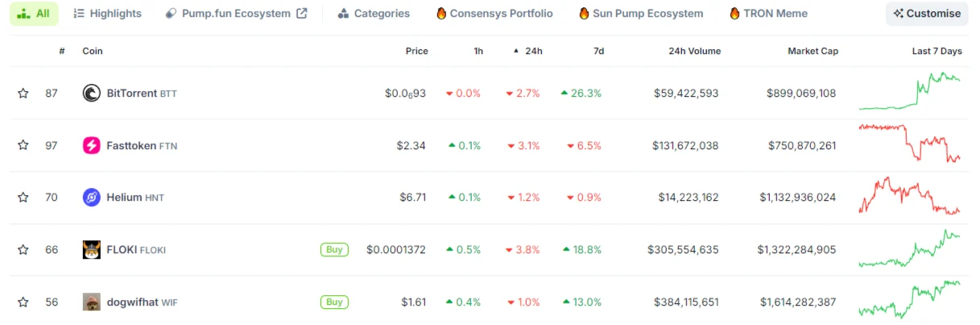980x325 pixels.
Task: Click the FLOKI coin logo icon
Action: tap(92, 250)
